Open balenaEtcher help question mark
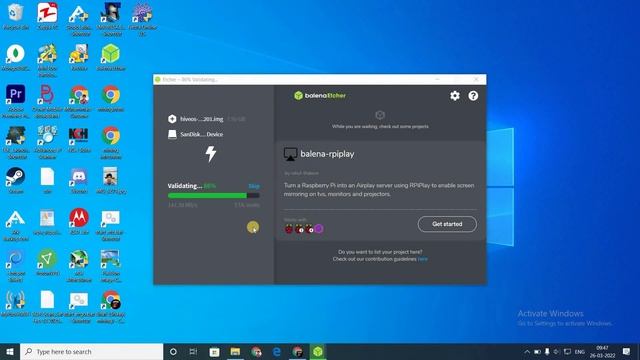 point(473,96)
